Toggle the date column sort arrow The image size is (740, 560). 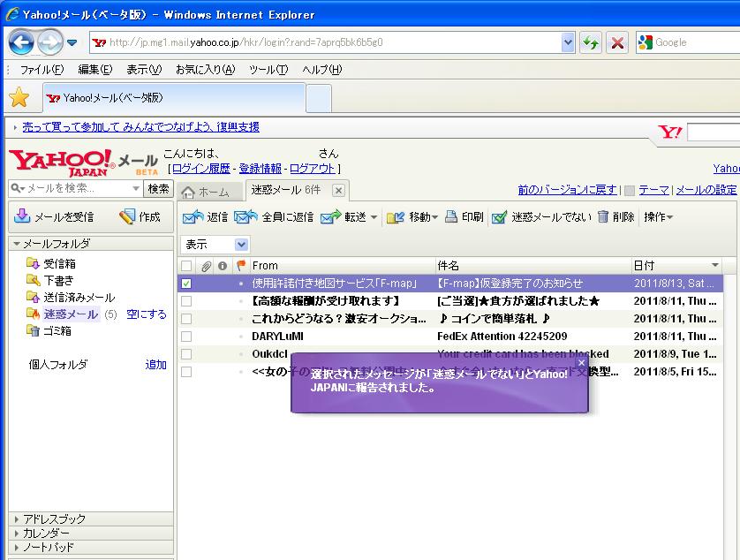pos(715,265)
